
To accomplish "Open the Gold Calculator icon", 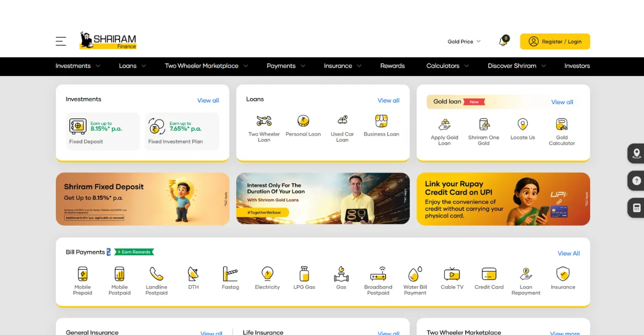I will coord(562,125).
